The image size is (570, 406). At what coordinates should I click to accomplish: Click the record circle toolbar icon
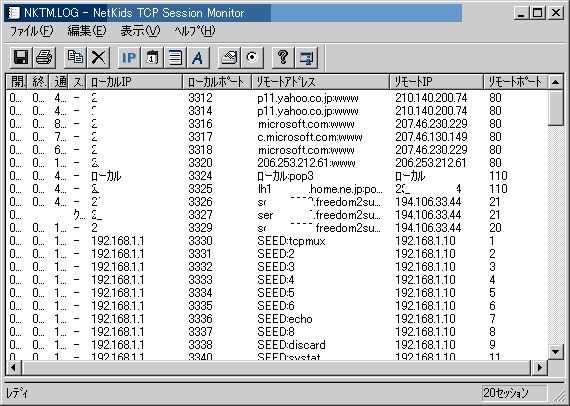(252, 57)
